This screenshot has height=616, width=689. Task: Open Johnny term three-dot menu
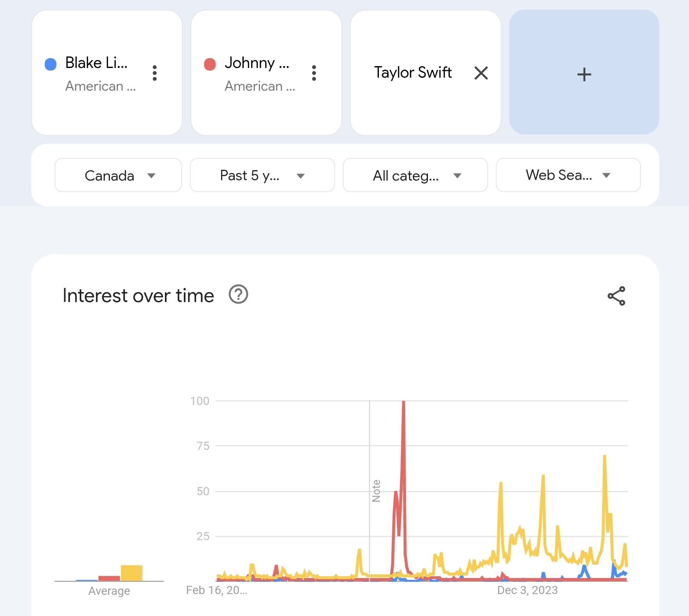pos(314,73)
